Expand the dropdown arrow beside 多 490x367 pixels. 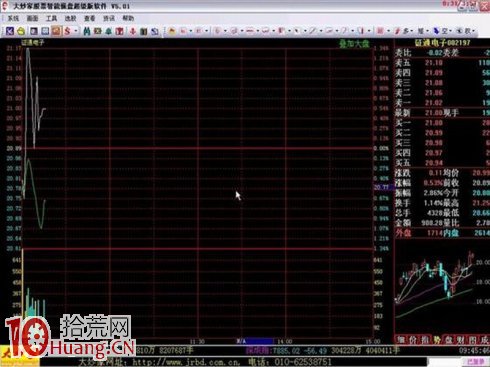412,31
